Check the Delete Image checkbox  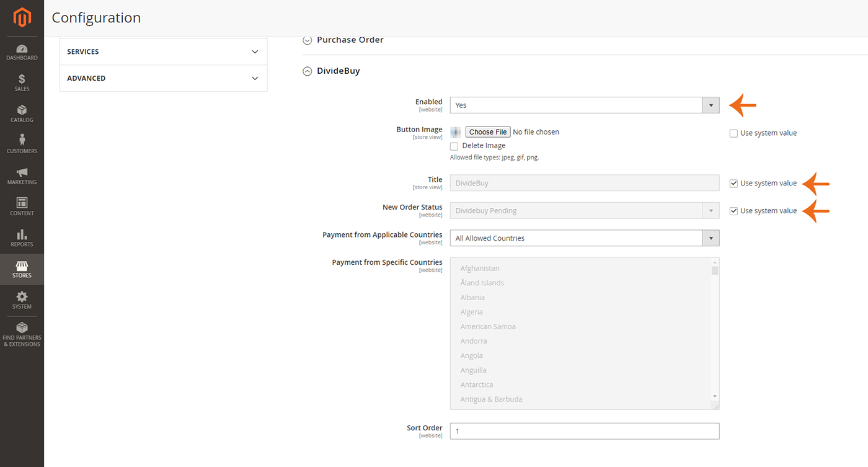(x=454, y=146)
